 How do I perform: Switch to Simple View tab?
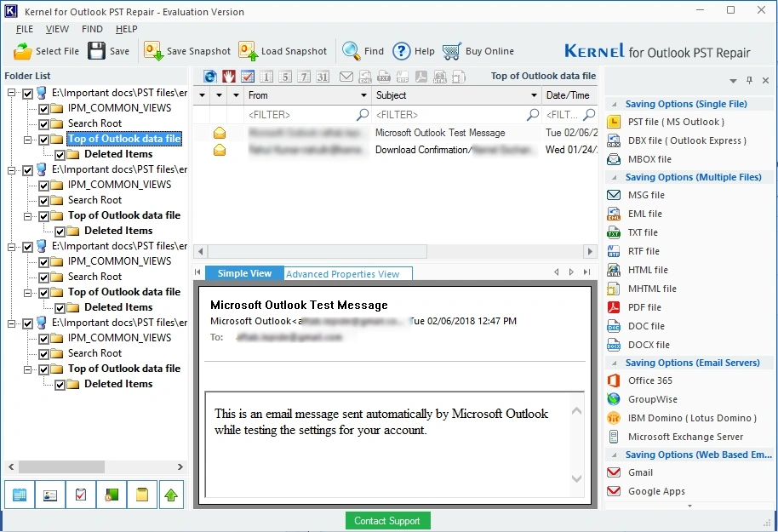[x=244, y=273]
